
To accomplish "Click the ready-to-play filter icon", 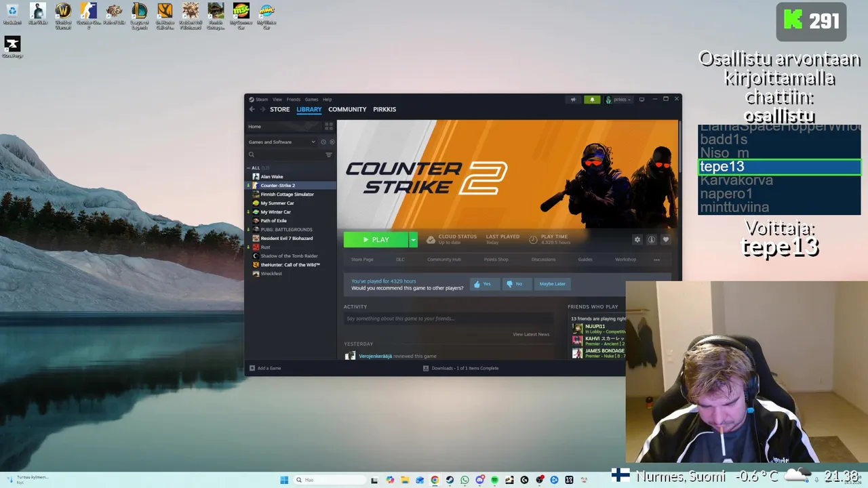I will 332,142.
